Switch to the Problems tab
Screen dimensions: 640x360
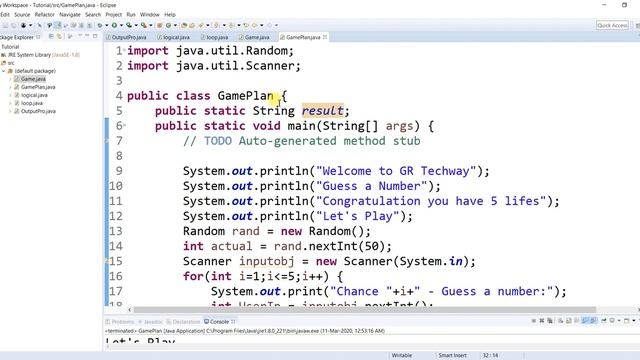click(x=120, y=322)
